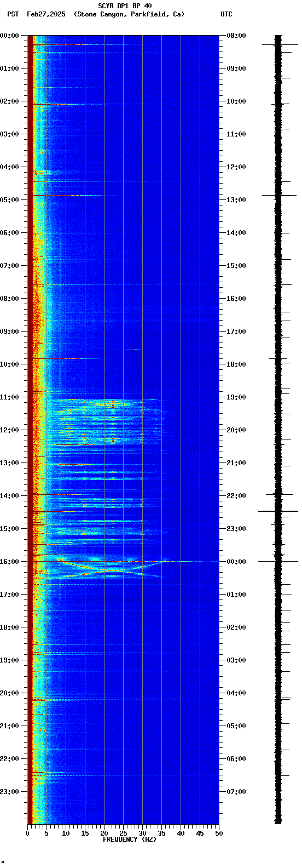The width and height of the screenshot is (302, 868).
Task: Click the 45 Hz frequency axis label
Action: (x=200, y=833)
